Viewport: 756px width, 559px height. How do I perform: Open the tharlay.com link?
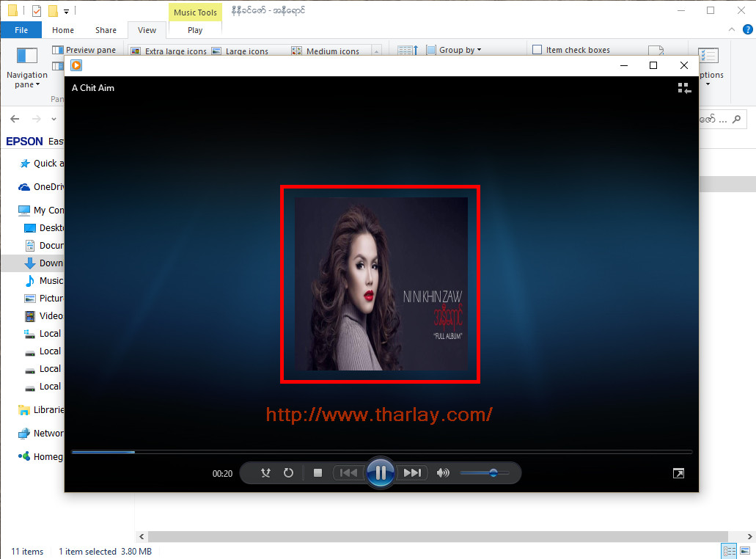(x=379, y=414)
